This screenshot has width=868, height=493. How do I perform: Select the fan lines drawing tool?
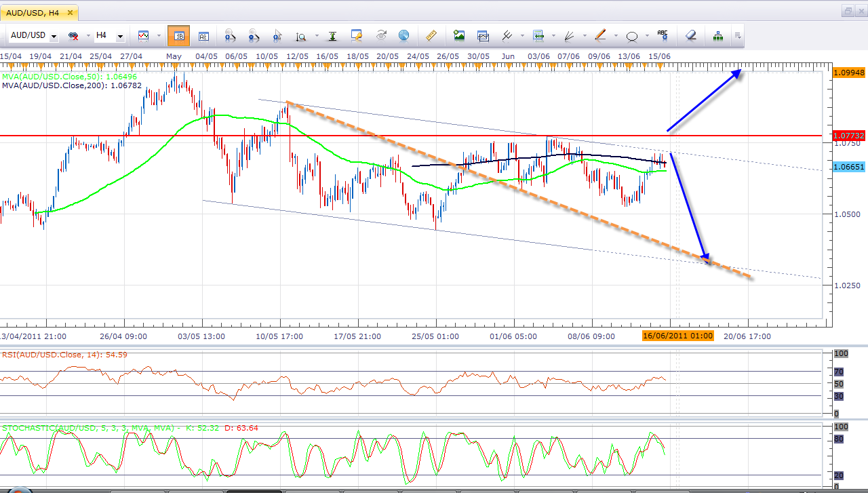(570, 35)
